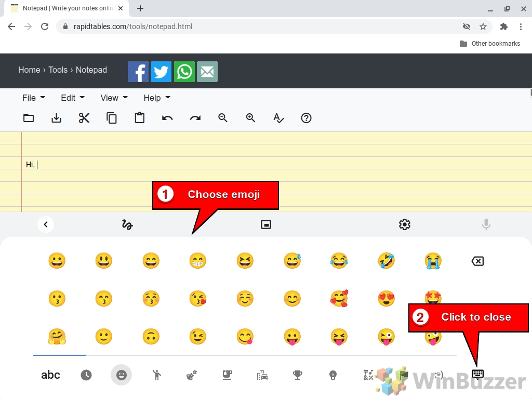Select the scissors Cut tool
Viewport: 532px width, 399px height.
pos(84,118)
